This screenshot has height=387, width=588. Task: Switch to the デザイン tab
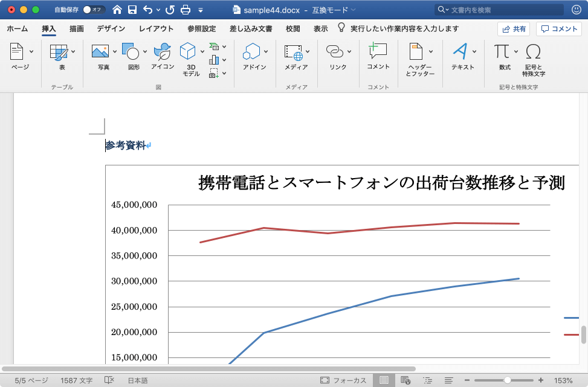111,29
